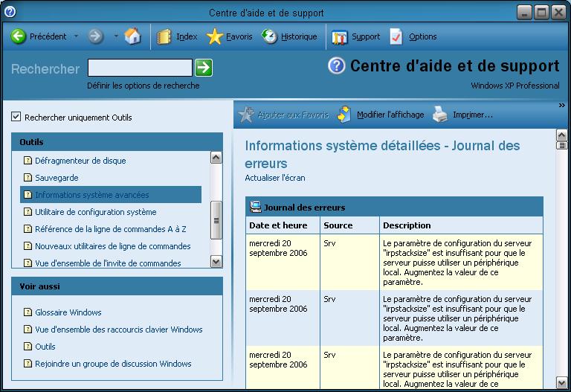
Task: Open the forward button dropdown arrow
Action: point(116,36)
